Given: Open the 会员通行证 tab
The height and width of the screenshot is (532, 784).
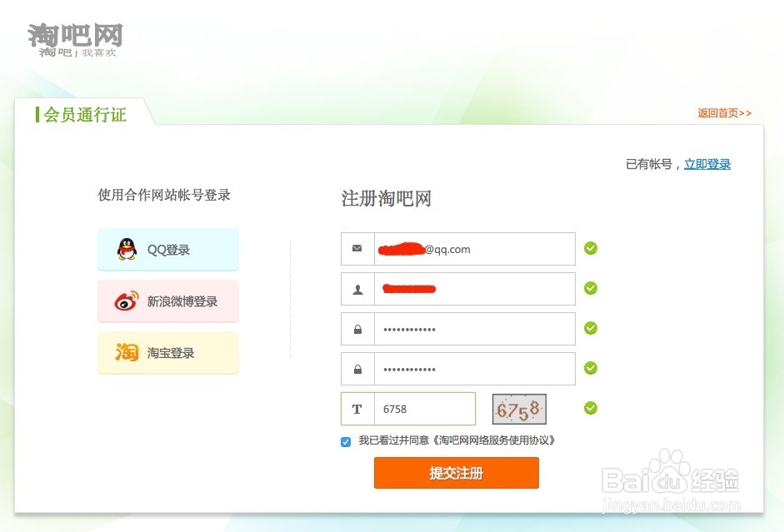Looking at the screenshot, I should [x=84, y=114].
